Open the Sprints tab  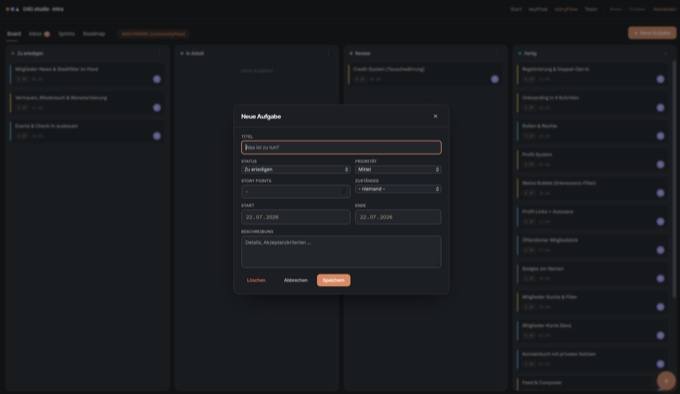[x=66, y=34]
